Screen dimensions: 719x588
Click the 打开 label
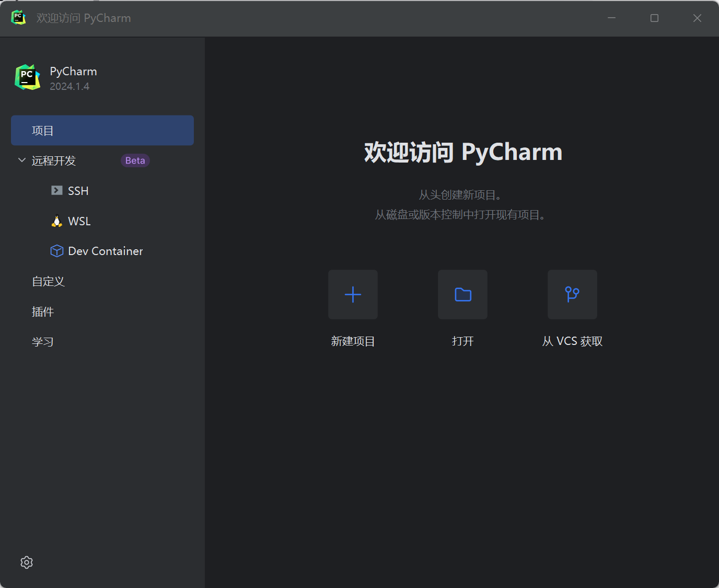tap(462, 341)
